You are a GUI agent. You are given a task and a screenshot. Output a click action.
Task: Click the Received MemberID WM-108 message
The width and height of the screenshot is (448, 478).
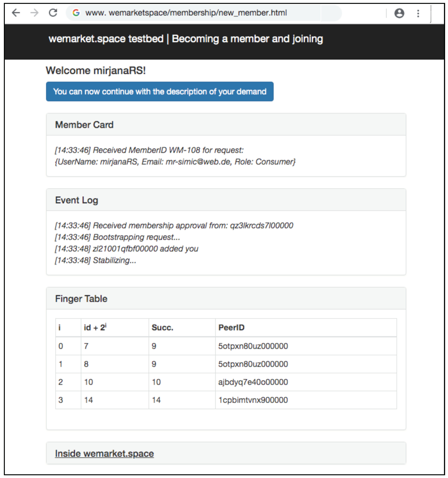click(149, 150)
